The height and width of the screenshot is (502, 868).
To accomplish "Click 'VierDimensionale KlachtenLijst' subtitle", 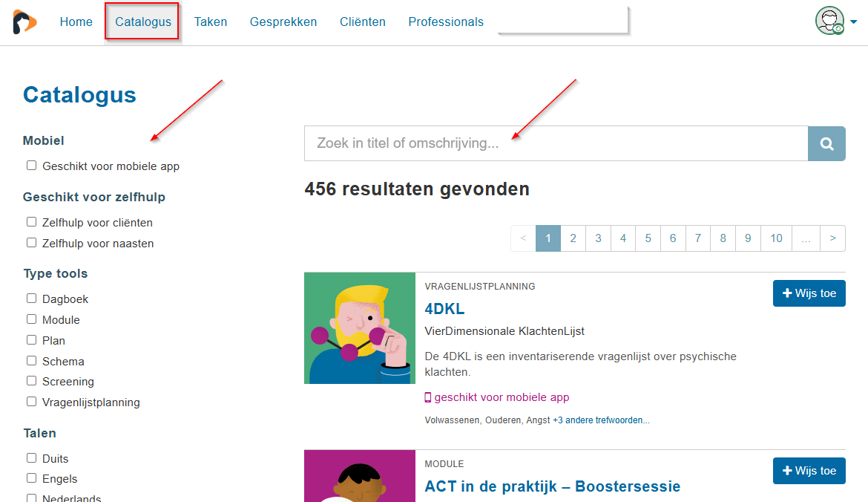I will point(504,331).
